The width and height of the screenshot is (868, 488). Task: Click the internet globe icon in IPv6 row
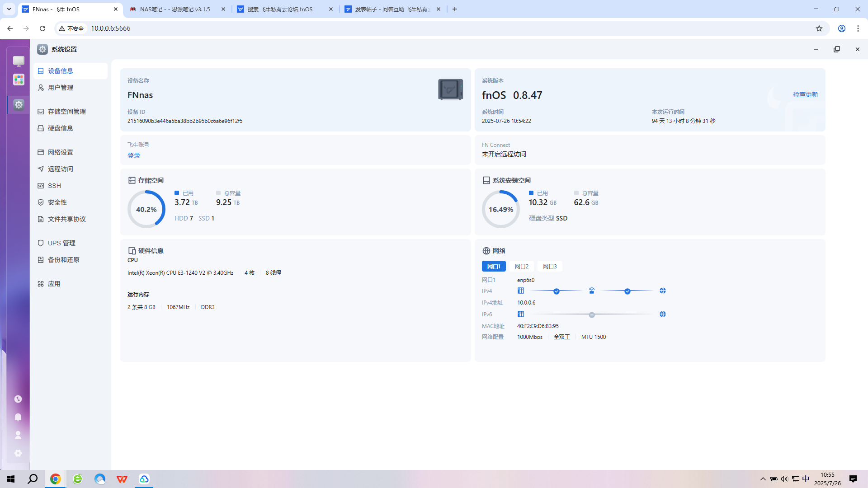(663, 314)
